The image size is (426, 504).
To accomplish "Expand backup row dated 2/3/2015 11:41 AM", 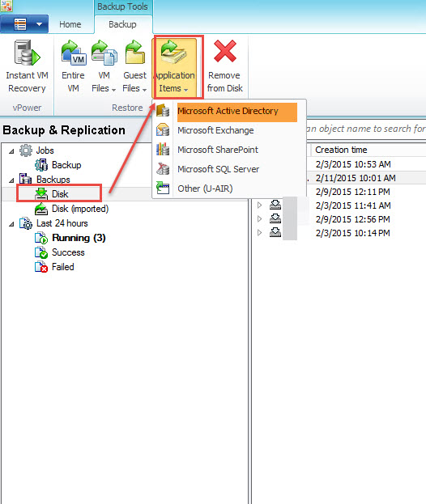I will pyautogui.click(x=260, y=205).
